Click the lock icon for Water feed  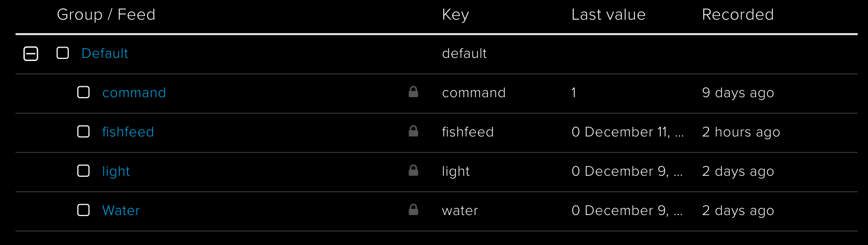[413, 210]
